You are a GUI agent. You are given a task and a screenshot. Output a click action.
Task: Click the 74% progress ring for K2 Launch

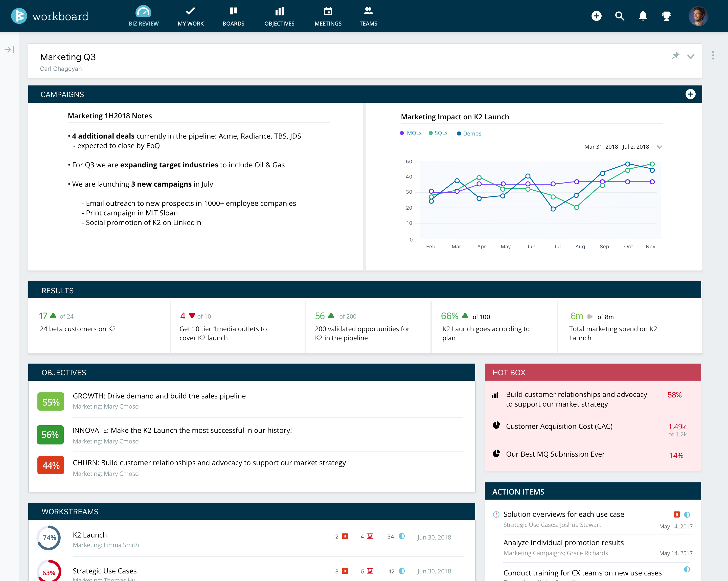tap(49, 538)
